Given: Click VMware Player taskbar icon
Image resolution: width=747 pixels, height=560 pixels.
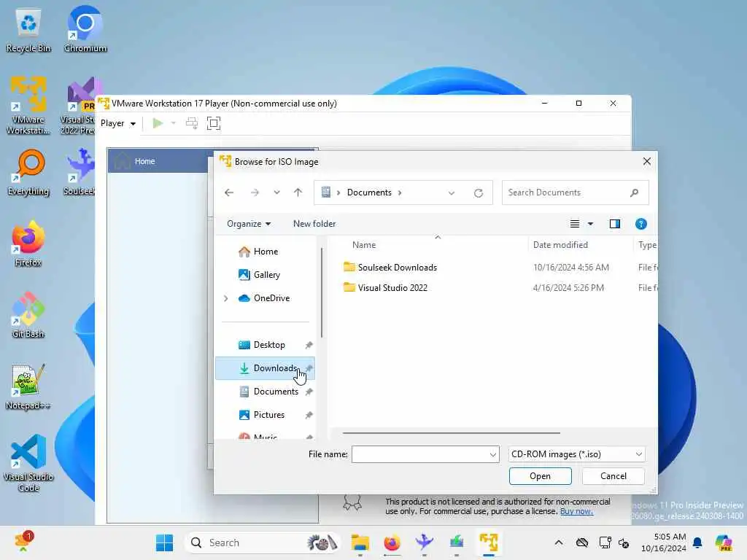Looking at the screenshot, I should pyautogui.click(x=489, y=542).
